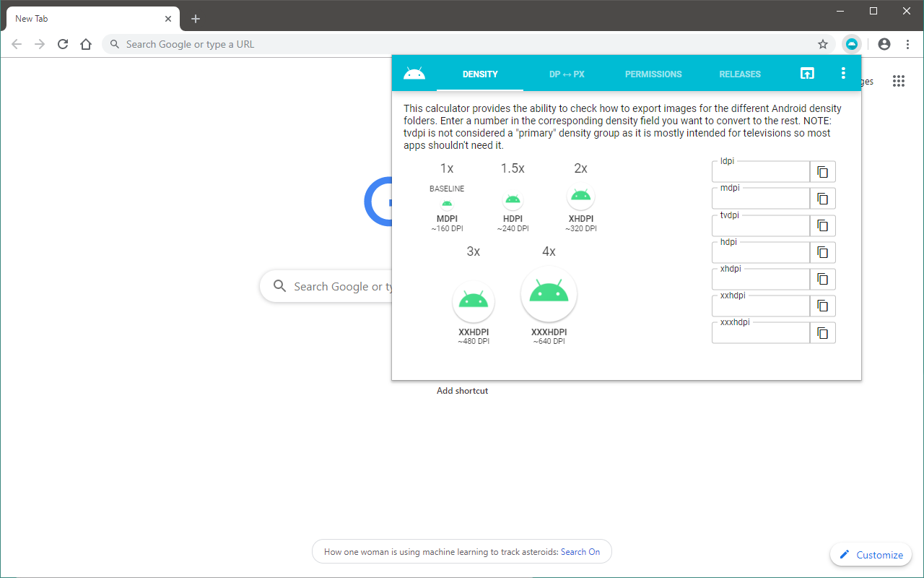924x578 pixels.
Task: Select the New Tab browser tab
Action: point(92,19)
